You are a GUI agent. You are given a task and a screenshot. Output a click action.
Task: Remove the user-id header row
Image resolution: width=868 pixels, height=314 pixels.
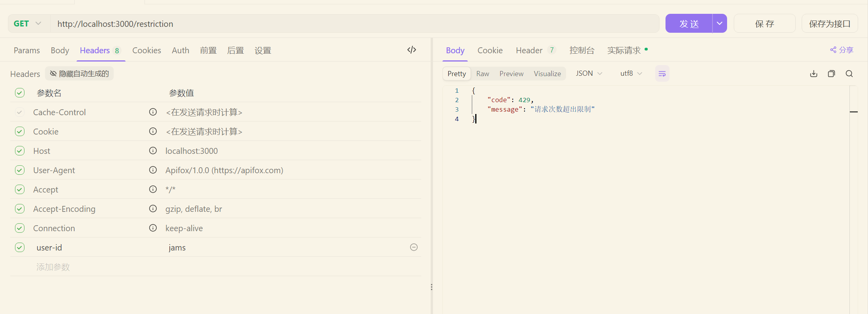[x=414, y=247]
